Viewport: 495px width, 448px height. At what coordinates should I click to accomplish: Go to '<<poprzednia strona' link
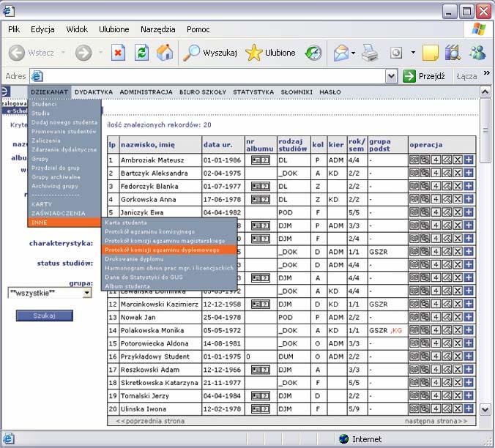pos(150,421)
